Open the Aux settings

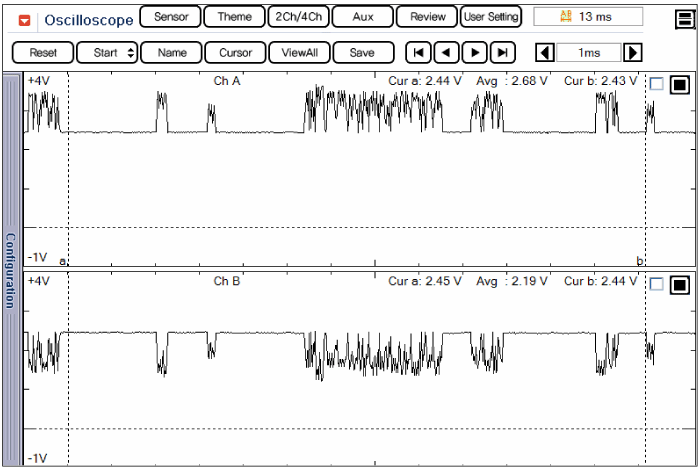[x=362, y=17]
